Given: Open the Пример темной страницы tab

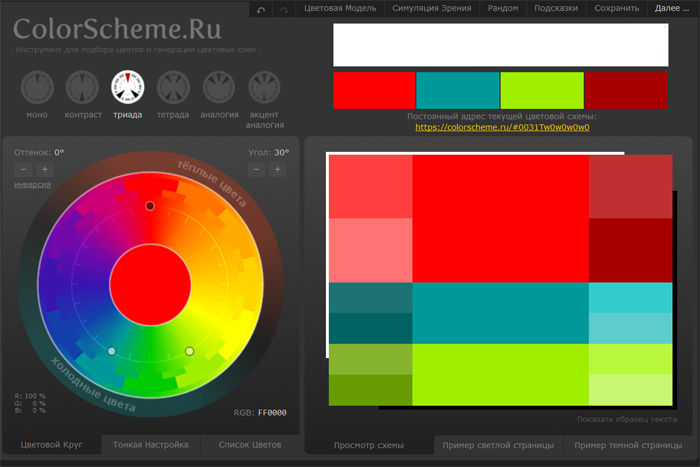Looking at the screenshot, I should point(628,445).
